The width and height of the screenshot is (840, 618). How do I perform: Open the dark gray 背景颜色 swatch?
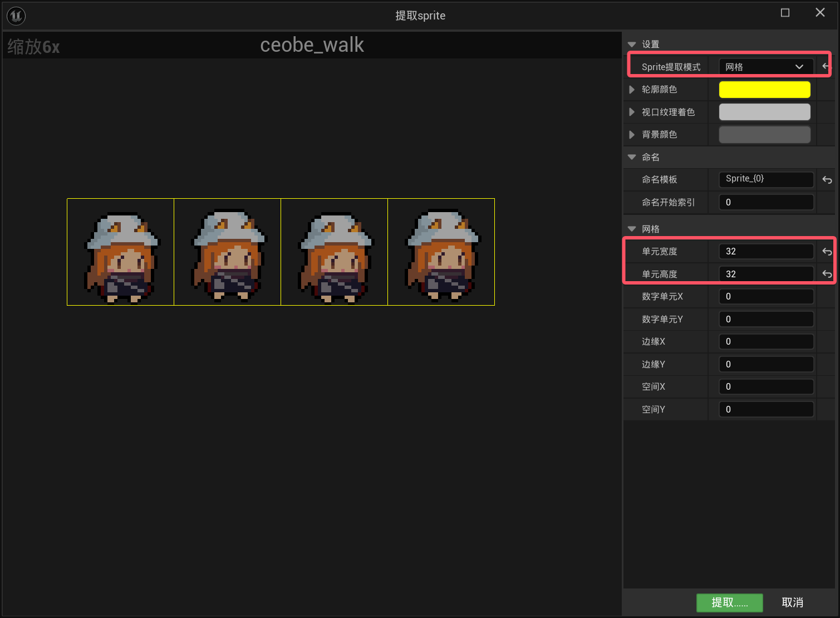pyautogui.click(x=765, y=135)
